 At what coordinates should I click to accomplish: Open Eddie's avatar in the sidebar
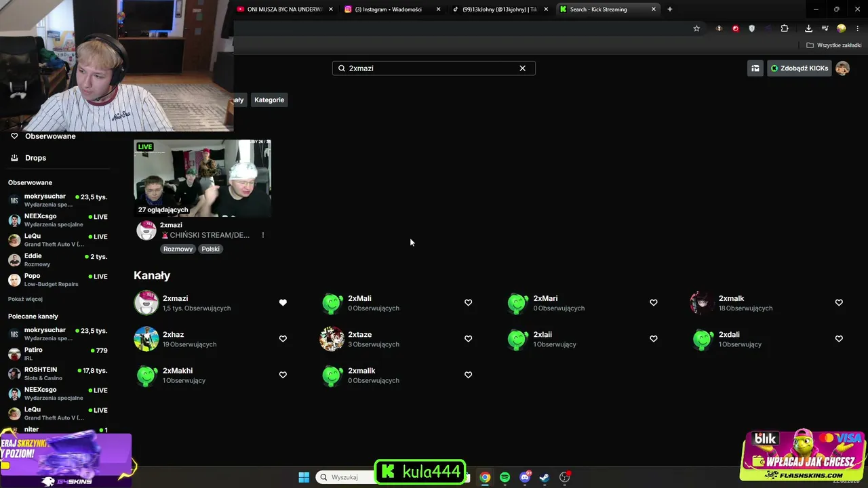click(x=14, y=260)
